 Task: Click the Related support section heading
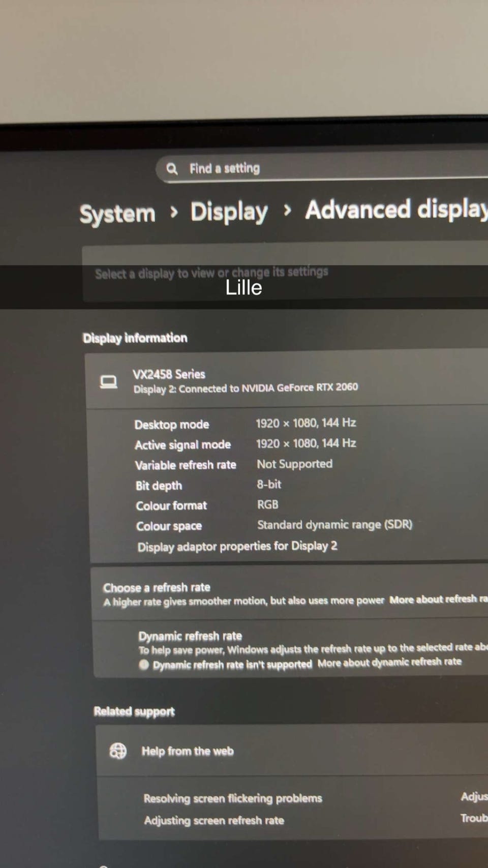click(x=134, y=711)
